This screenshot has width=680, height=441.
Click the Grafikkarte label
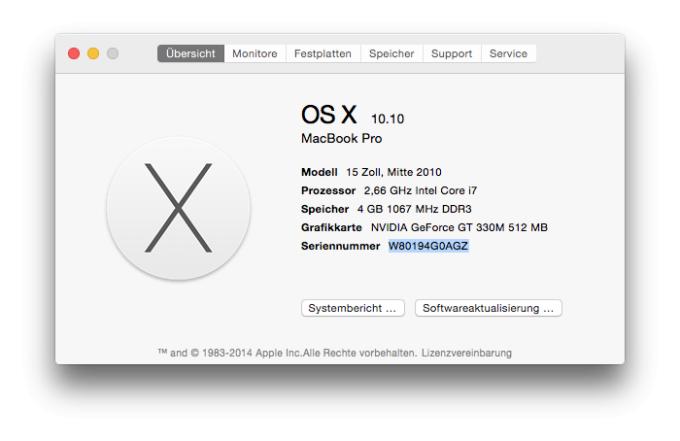tap(331, 227)
